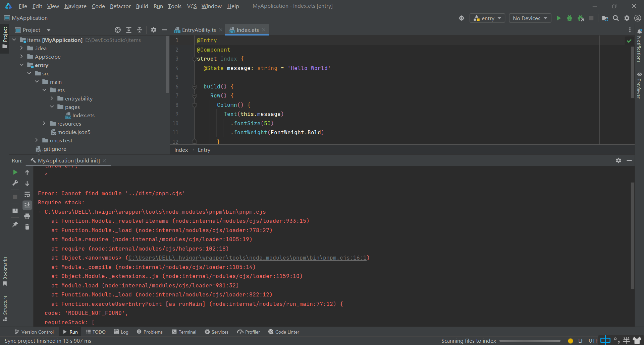Expand the resources folder
Image resolution: width=644 pixels, height=345 pixels.
tap(44, 124)
